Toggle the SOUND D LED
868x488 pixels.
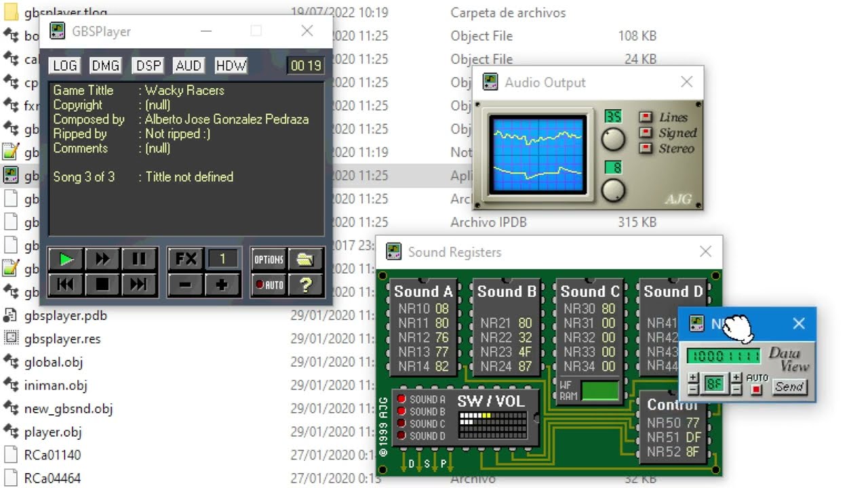pyautogui.click(x=401, y=436)
